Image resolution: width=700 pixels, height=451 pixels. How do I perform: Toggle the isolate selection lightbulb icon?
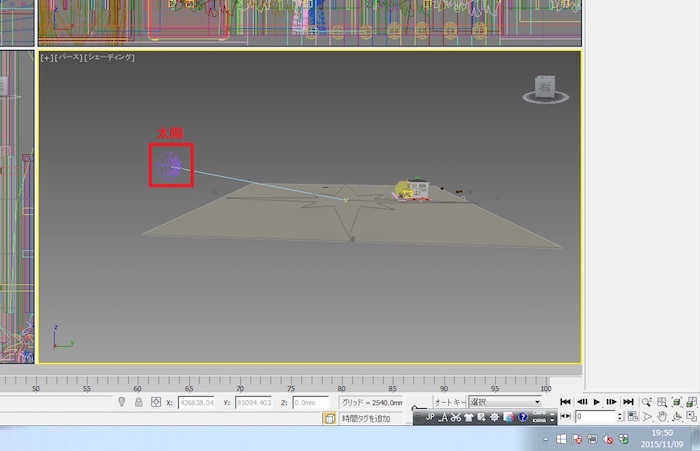[x=121, y=402]
